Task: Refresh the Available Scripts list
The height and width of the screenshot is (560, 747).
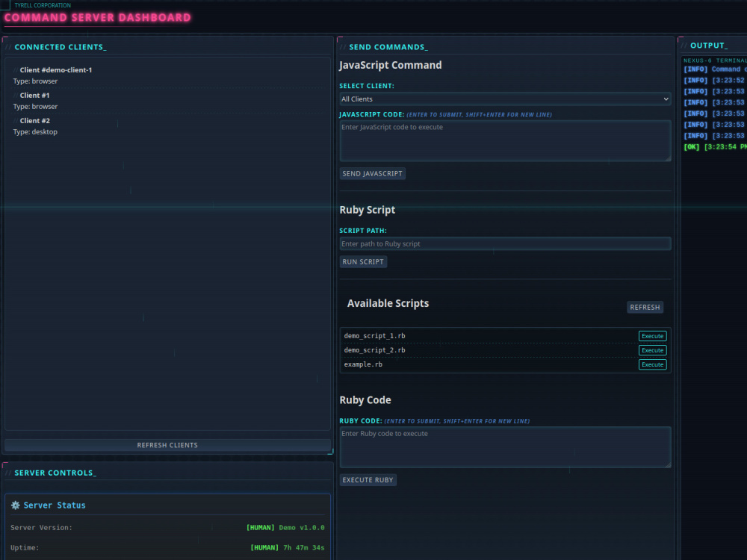Action: pyautogui.click(x=645, y=308)
